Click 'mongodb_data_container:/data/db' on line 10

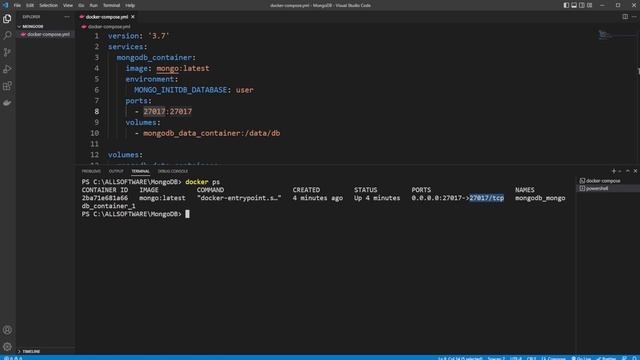[211, 133]
